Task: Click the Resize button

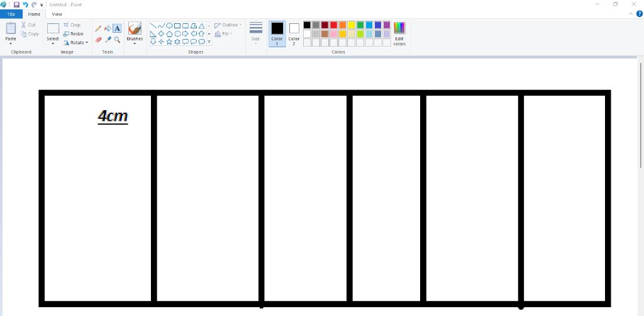Action: pos(74,34)
